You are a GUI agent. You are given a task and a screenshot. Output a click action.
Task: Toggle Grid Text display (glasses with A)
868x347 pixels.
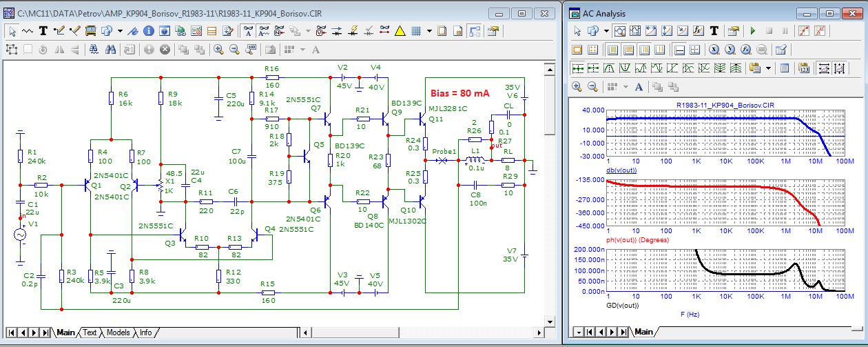click(x=249, y=31)
